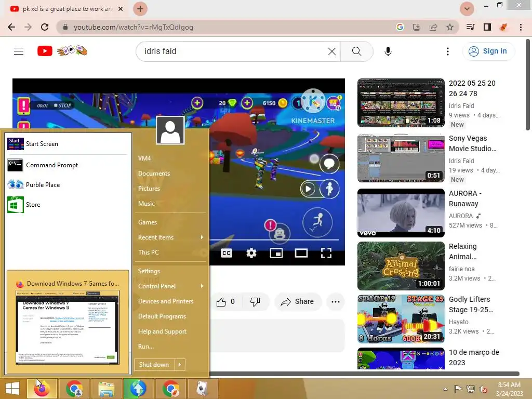Screen dimensions: 532x399
Task: Open Solitaire cards taskbar icon
Action: pyautogui.click(x=203, y=389)
